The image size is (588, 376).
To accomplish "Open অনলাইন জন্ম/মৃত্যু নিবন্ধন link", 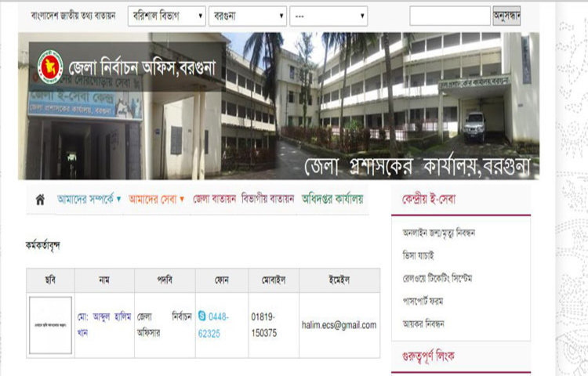I will click(x=439, y=233).
